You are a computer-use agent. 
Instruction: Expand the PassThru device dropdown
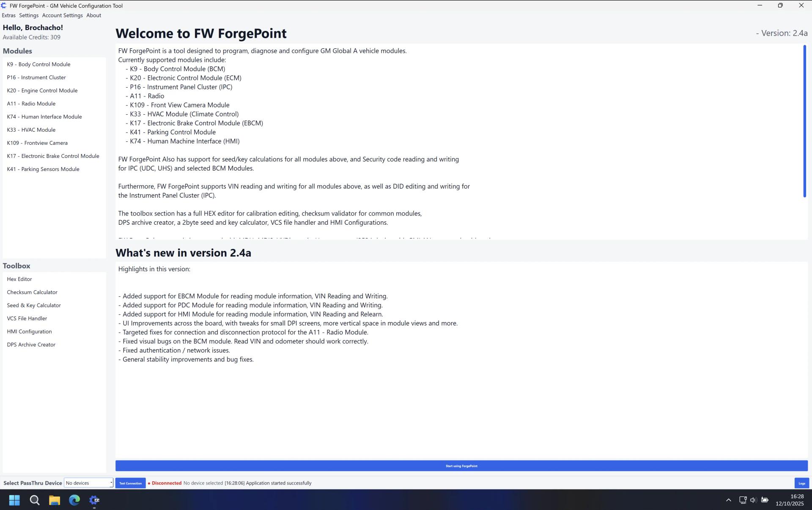(89, 483)
